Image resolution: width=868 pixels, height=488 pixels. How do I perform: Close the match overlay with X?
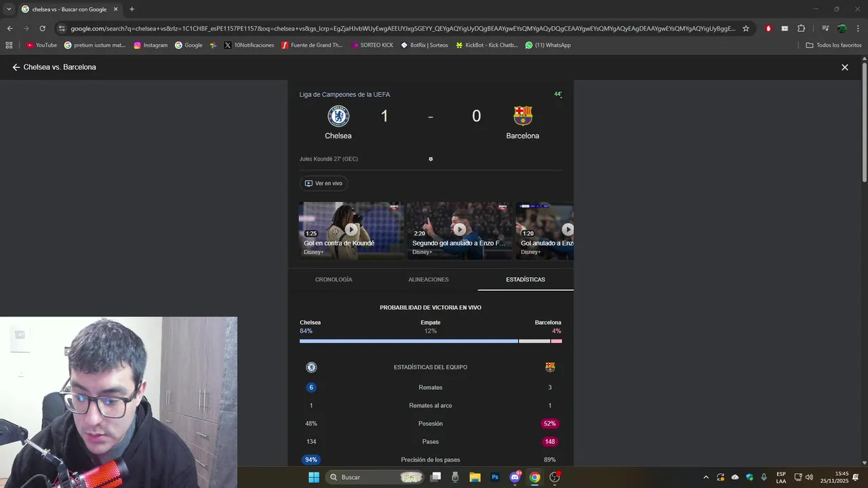point(845,67)
